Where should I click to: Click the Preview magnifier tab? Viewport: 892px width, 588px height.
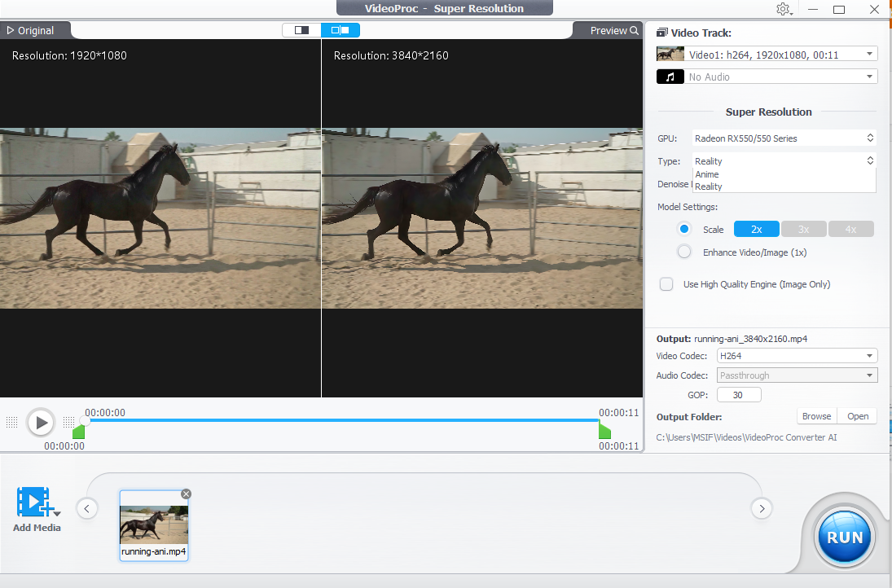point(614,30)
